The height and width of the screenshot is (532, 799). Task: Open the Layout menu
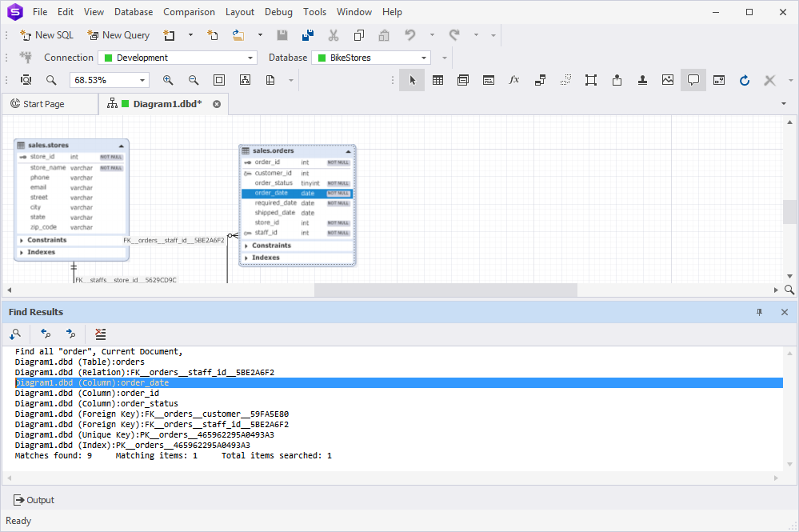point(239,12)
